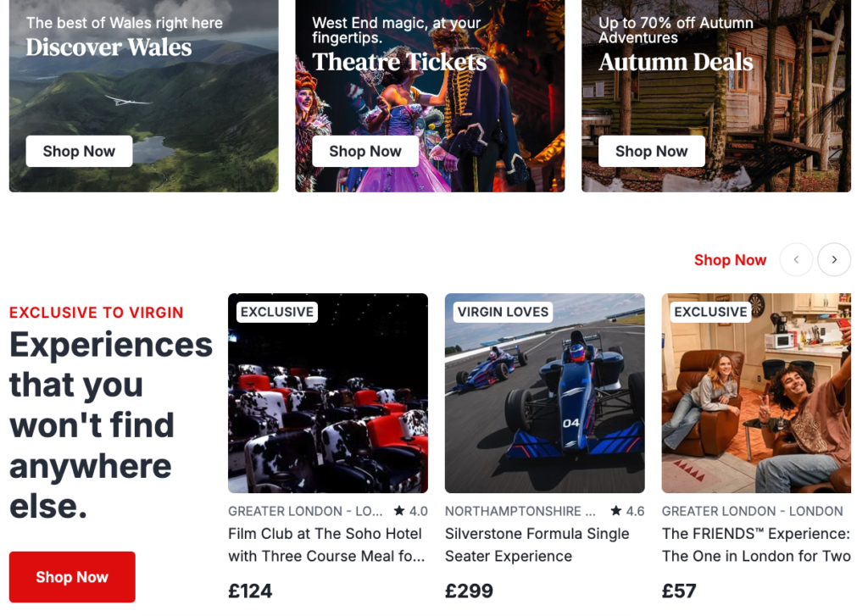Viewport: 868px width, 616px height.
Task: Click Shop Now on Theatre Tickets banner
Action: click(365, 151)
